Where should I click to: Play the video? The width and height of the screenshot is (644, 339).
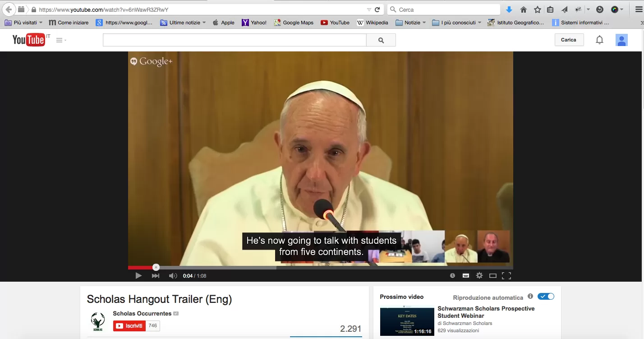click(138, 276)
